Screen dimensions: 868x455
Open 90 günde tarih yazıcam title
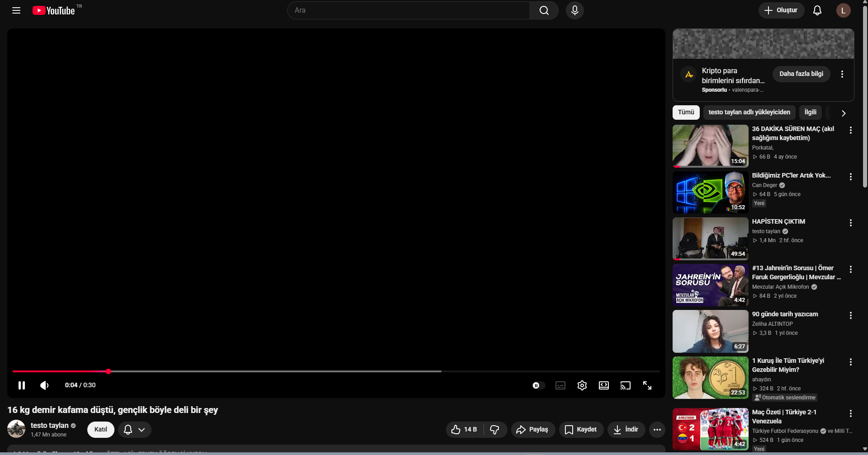click(785, 314)
